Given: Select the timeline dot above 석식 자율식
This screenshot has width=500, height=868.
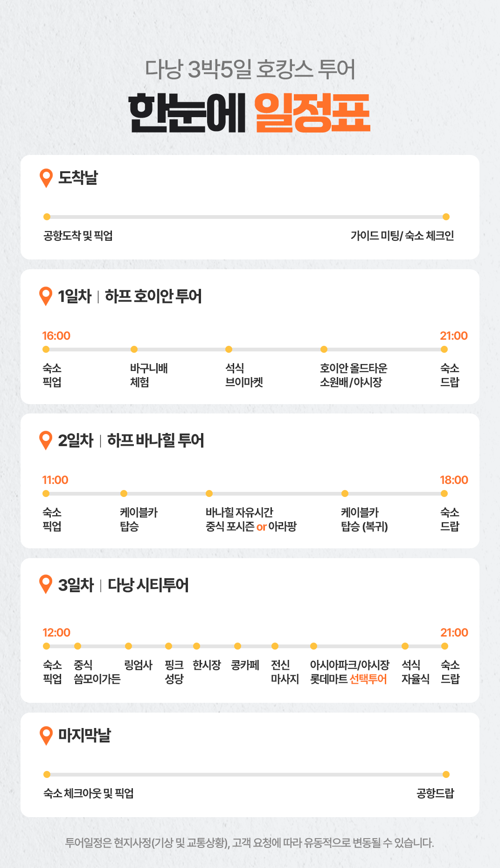Looking at the screenshot, I should [405, 646].
